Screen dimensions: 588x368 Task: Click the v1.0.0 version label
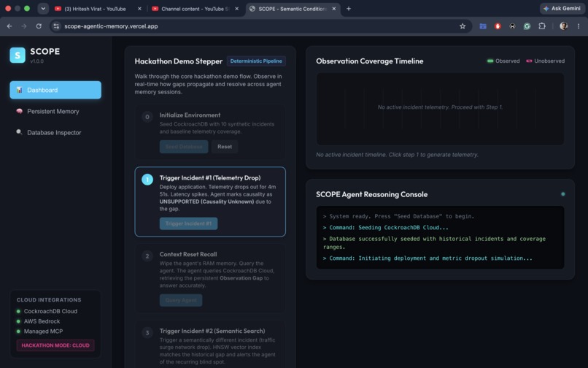pos(36,61)
